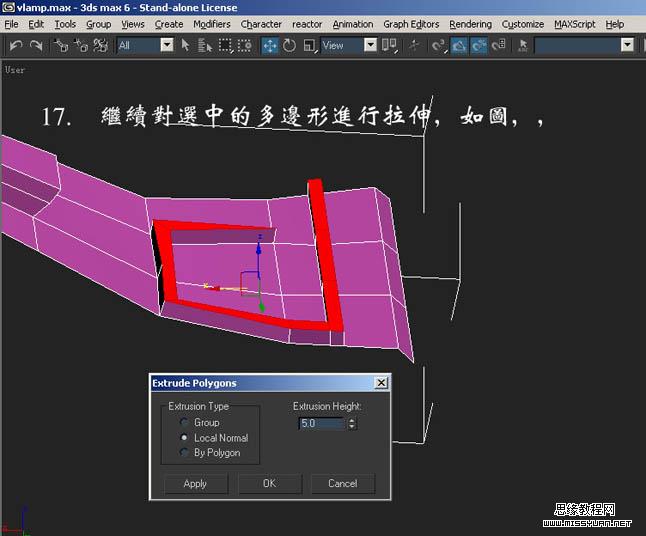Click OK in Extrude Polygons dialog
The width and height of the screenshot is (646, 536).
click(x=269, y=483)
